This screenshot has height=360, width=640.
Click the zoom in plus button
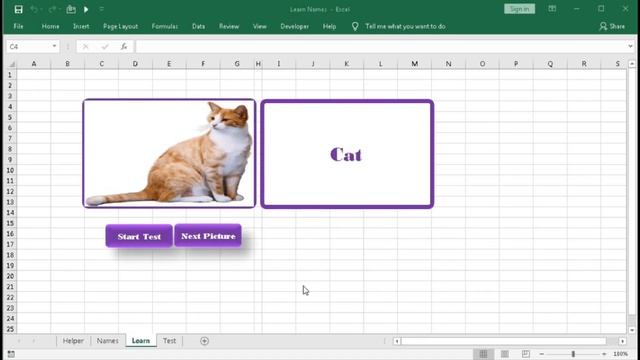604,354
